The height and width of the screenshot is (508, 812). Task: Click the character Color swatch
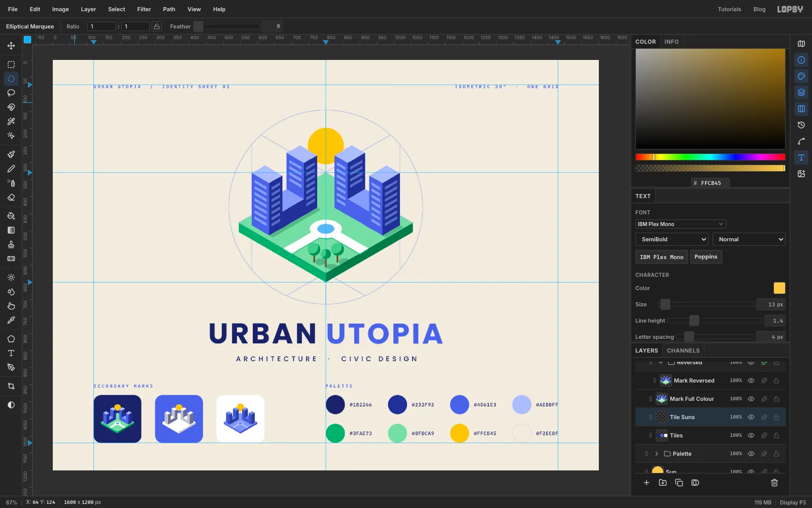(780, 288)
